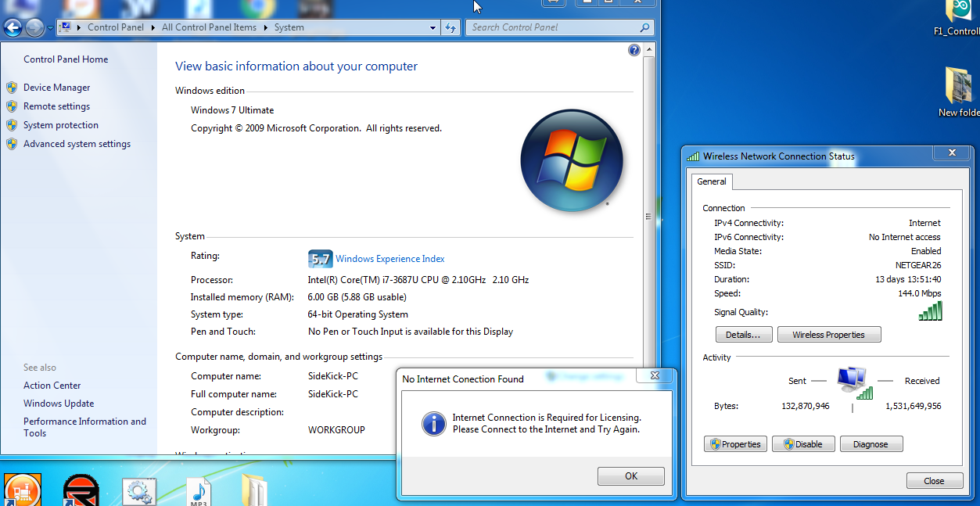980x506 pixels.
Task: Open Windows Update under See also
Action: (x=59, y=404)
